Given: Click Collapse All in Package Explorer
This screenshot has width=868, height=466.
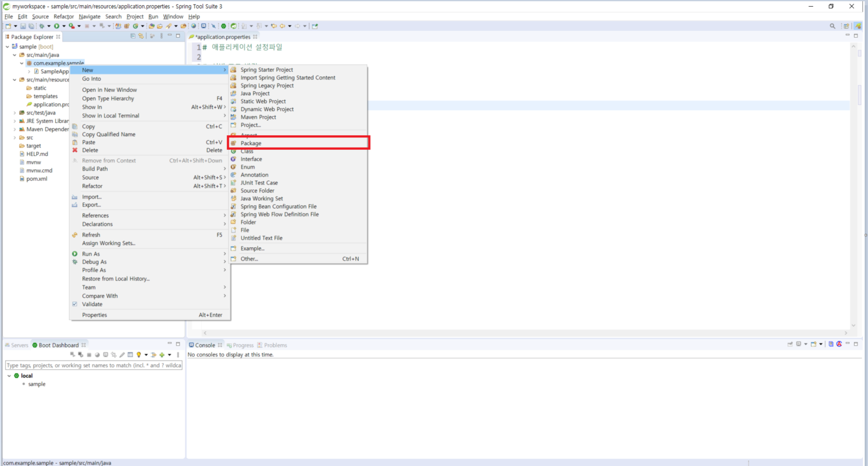Looking at the screenshot, I should click(x=133, y=36).
